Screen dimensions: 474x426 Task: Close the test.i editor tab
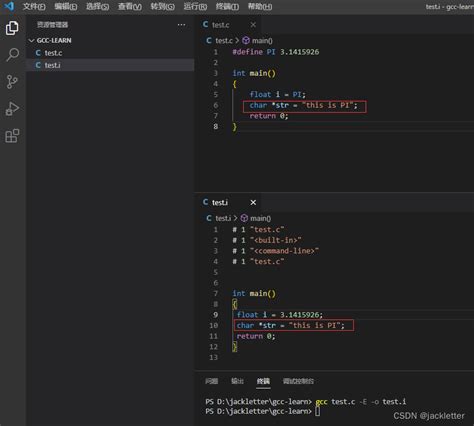pos(253,202)
